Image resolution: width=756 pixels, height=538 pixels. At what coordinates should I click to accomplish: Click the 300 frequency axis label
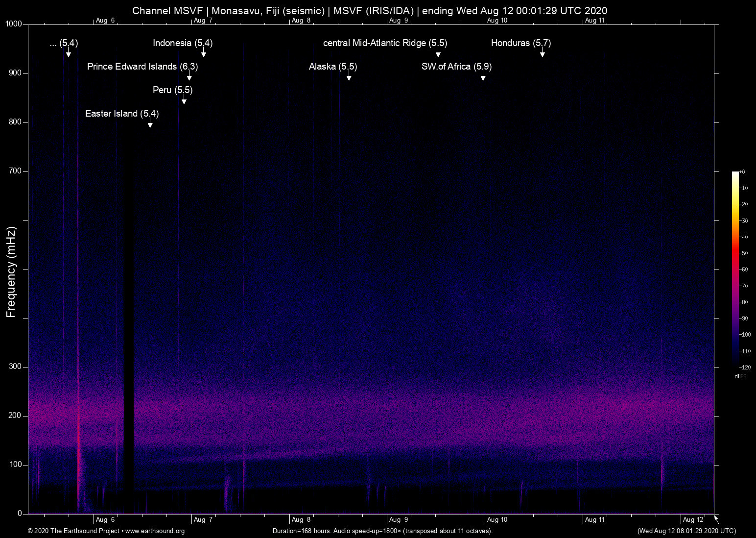pyautogui.click(x=16, y=367)
